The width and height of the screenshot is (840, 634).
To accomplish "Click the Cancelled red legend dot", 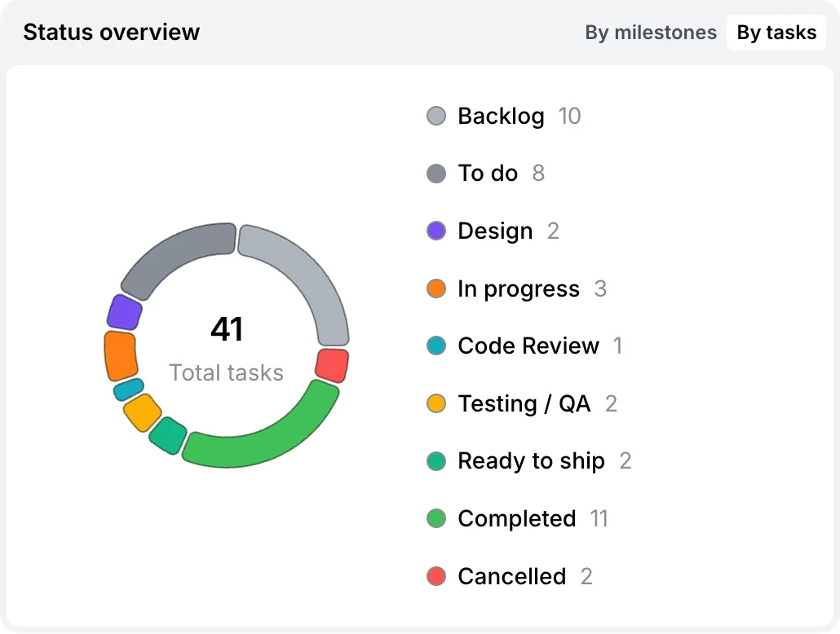I will click(x=436, y=576).
